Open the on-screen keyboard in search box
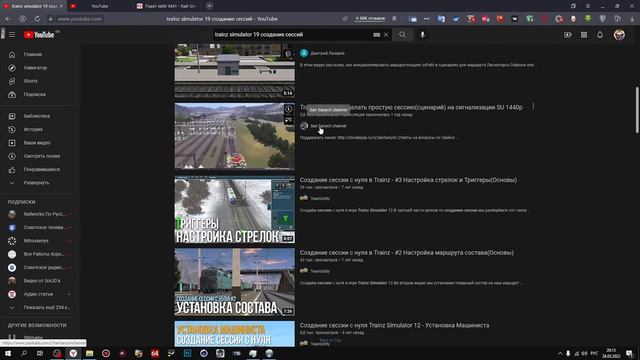The height and width of the screenshot is (360, 640). pyautogui.click(x=376, y=35)
